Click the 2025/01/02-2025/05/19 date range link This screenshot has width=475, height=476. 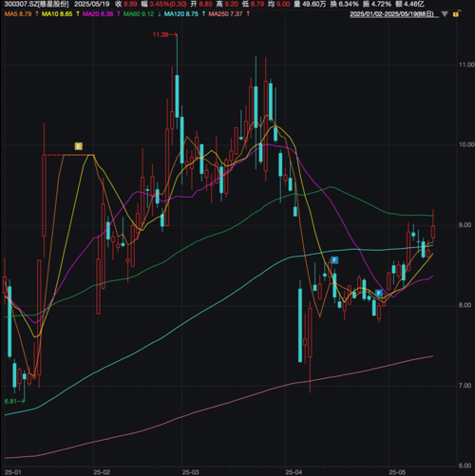click(394, 14)
